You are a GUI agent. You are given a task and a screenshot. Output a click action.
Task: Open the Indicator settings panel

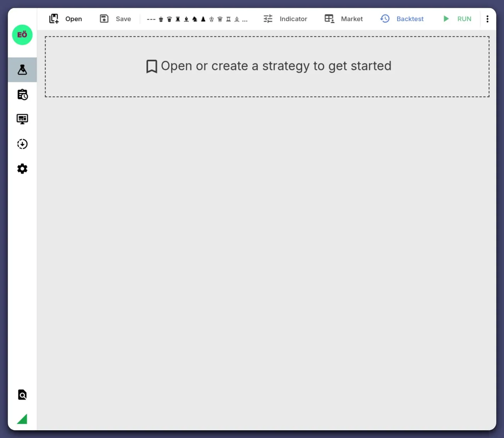point(285,19)
